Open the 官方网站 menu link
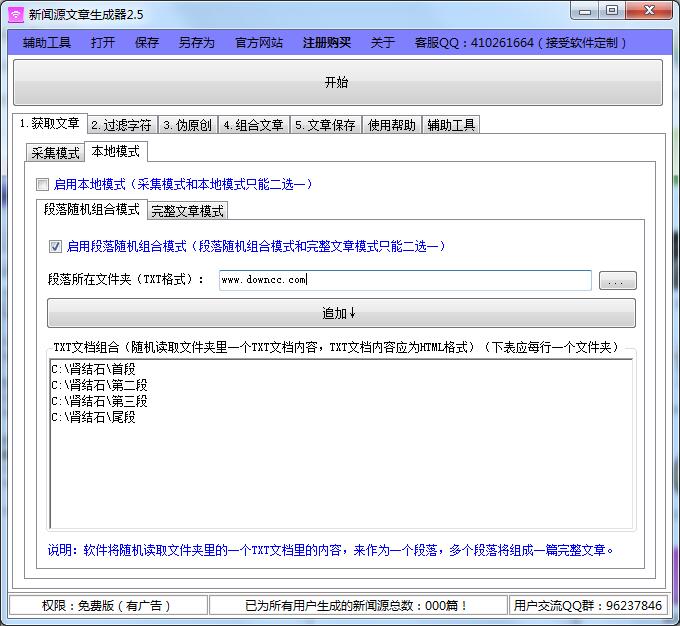Image resolution: width=680 pixels, height=626 pixels. tap(259, 43)
